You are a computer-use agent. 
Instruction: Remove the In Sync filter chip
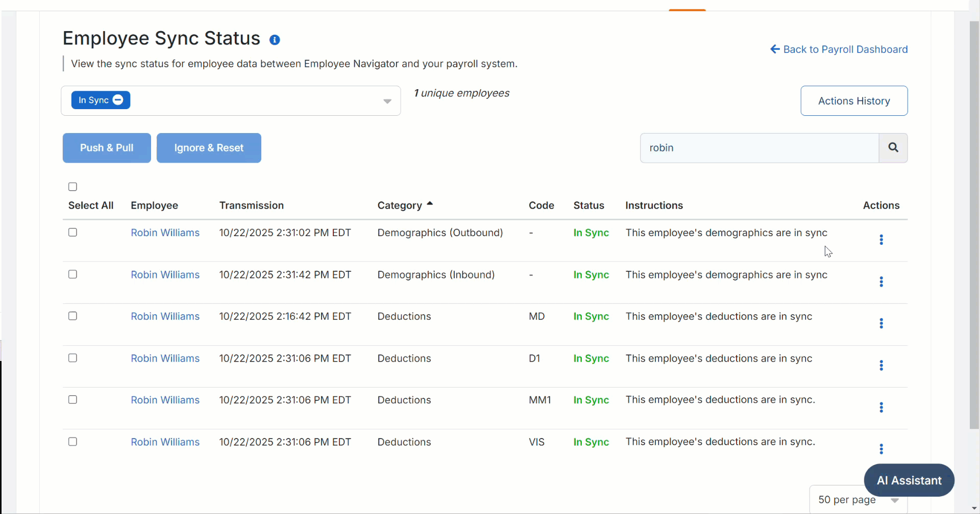coord(118,100)
